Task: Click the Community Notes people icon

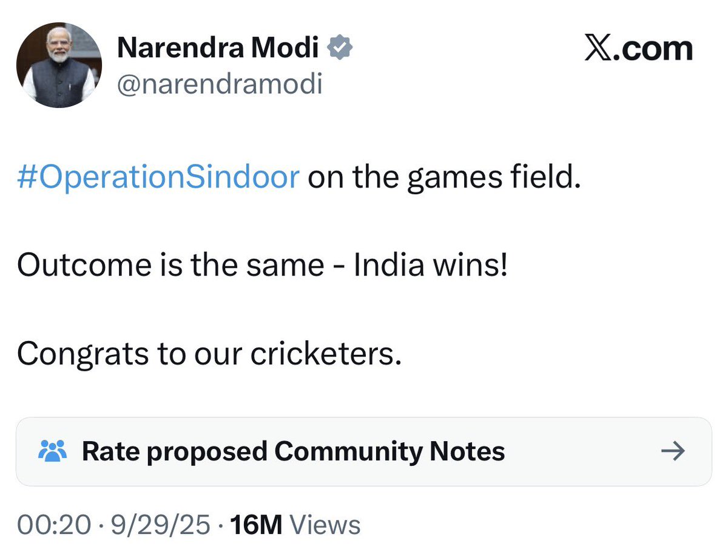Action: coord(51,451)
